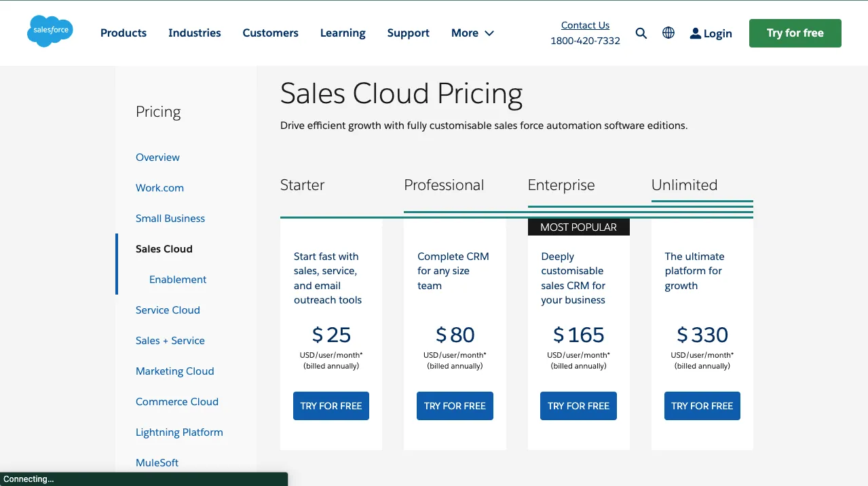This screenshot has width=868, height=486.
Task: Open the Learning menu
Action: coord(343,33)
